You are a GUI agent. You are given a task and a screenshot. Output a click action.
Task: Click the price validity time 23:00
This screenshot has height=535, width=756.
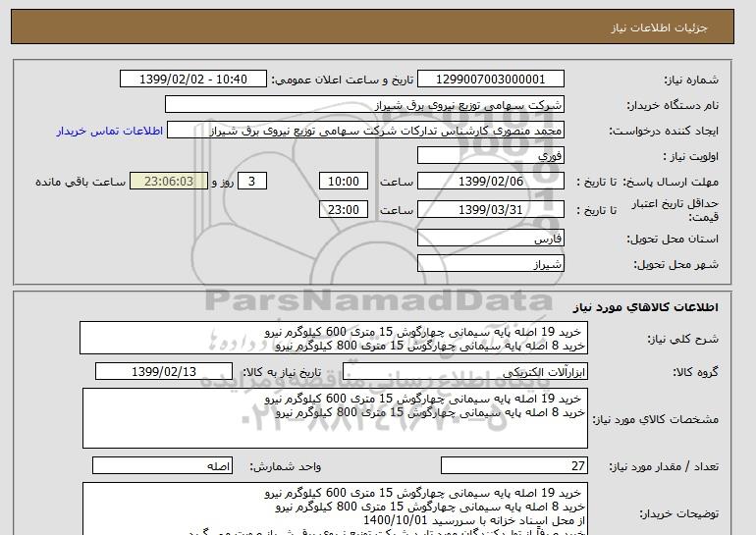click(344, 210)
